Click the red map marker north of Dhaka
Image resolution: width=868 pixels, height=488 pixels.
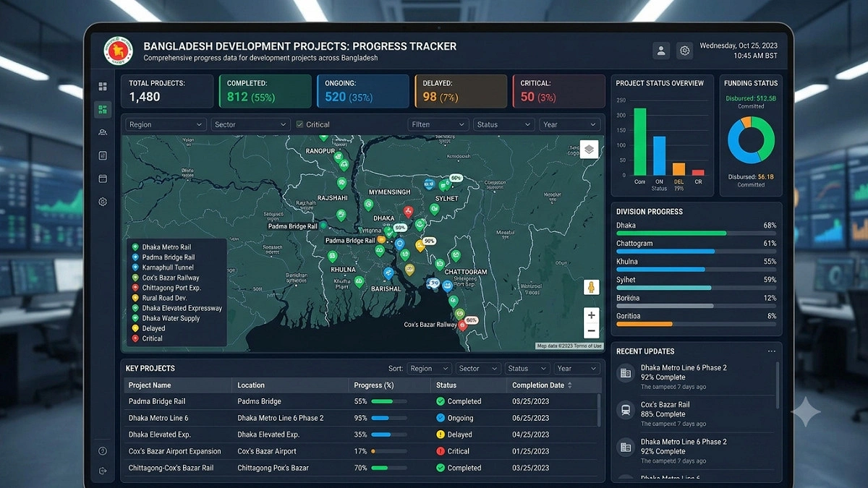[x=408, y=212]
